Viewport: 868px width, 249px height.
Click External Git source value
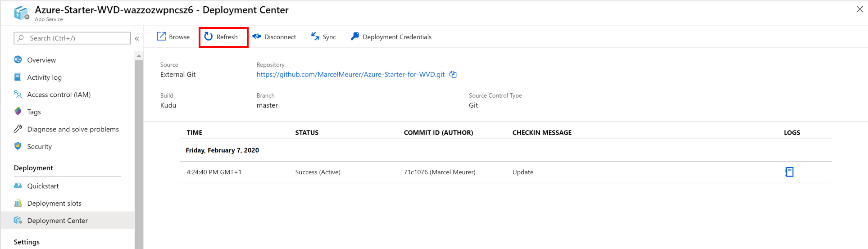click(178, 74)
